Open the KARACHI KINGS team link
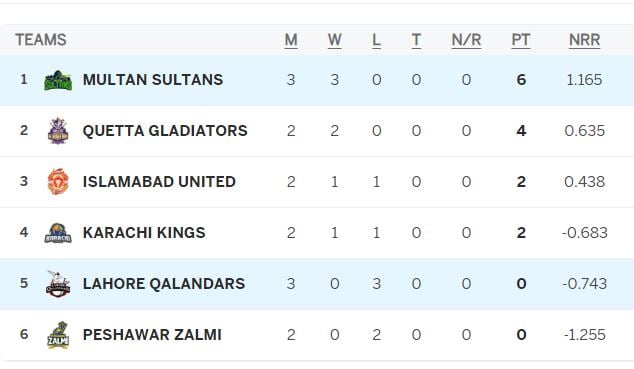This screenshot has height=369, width=634. tap(144, 232)
